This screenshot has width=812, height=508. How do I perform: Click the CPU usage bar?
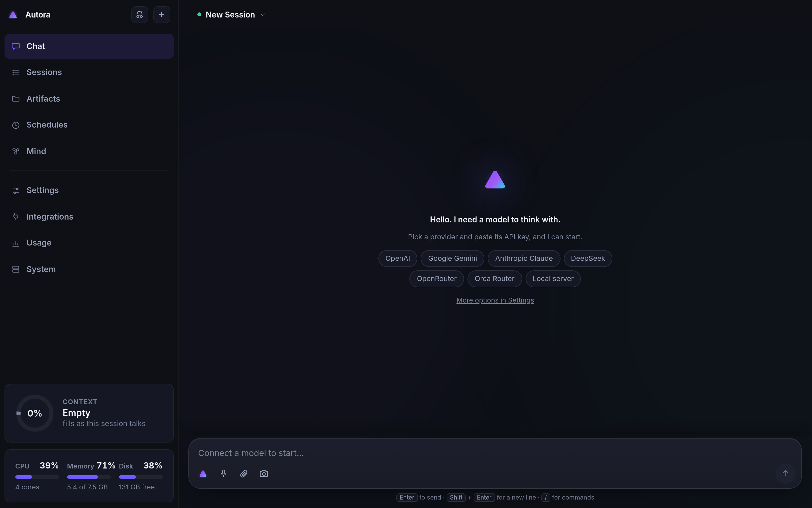tap(37, 477)
